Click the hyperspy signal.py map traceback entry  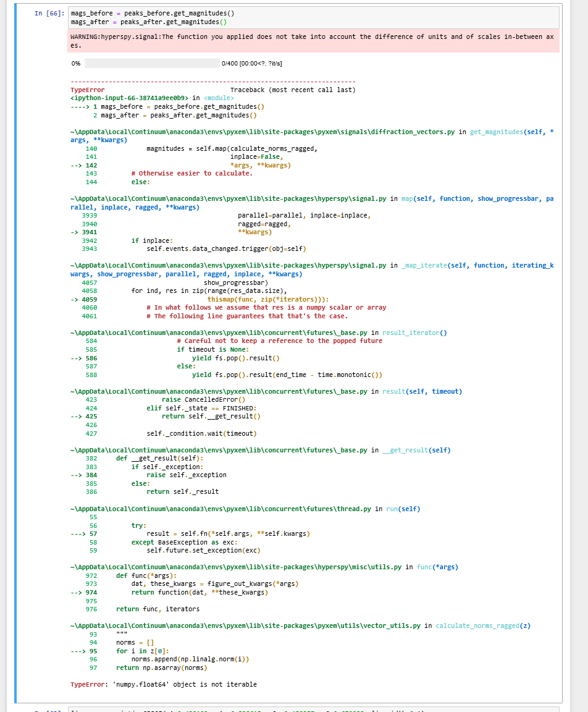[247, 198]
